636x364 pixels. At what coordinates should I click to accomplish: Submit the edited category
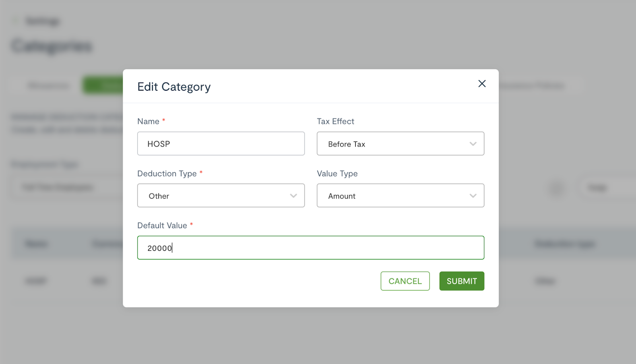tap(461, 281)
